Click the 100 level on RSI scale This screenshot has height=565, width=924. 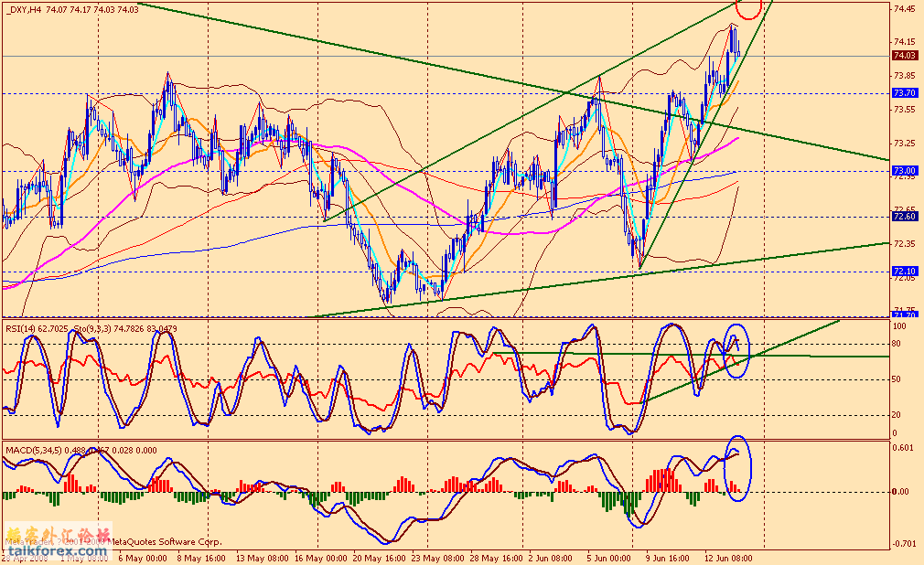point(900,325)
